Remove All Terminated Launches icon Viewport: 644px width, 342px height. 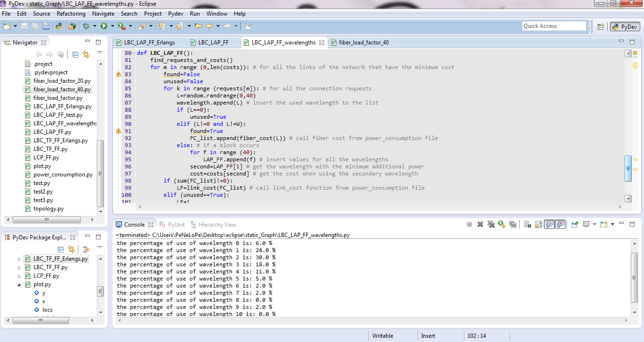pos(491,224)
